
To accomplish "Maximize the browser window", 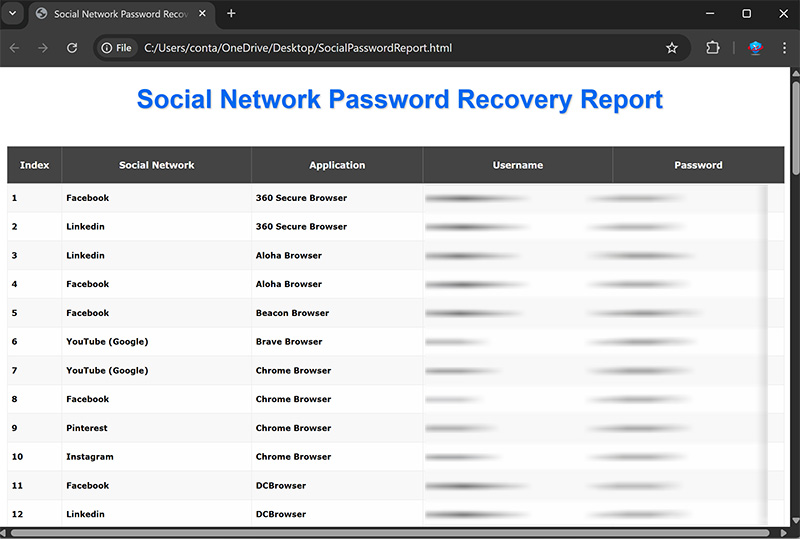I will 746,14.
